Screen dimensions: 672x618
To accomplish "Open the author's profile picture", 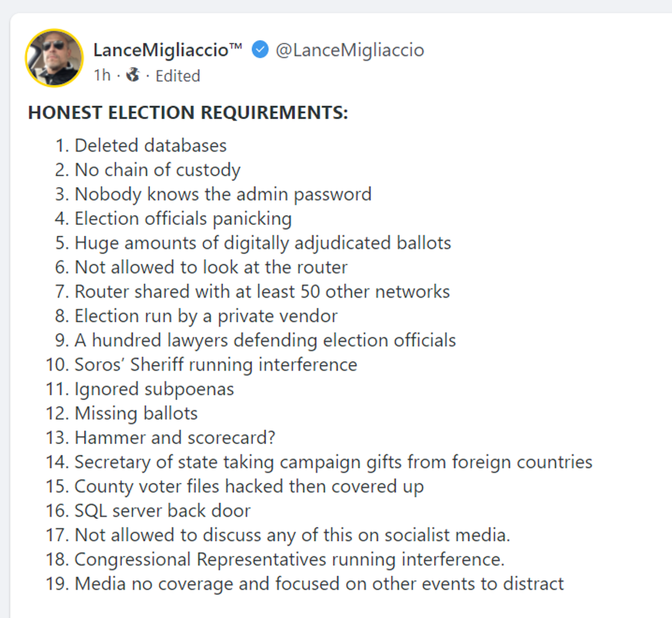I will (x=54, y=58).
